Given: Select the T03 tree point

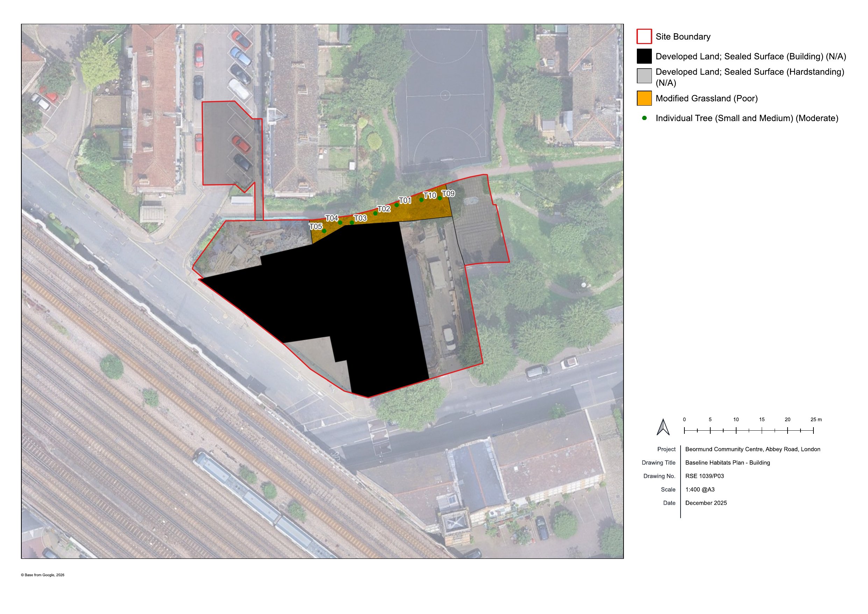Looking at the screenshot, I should (351, 223).
